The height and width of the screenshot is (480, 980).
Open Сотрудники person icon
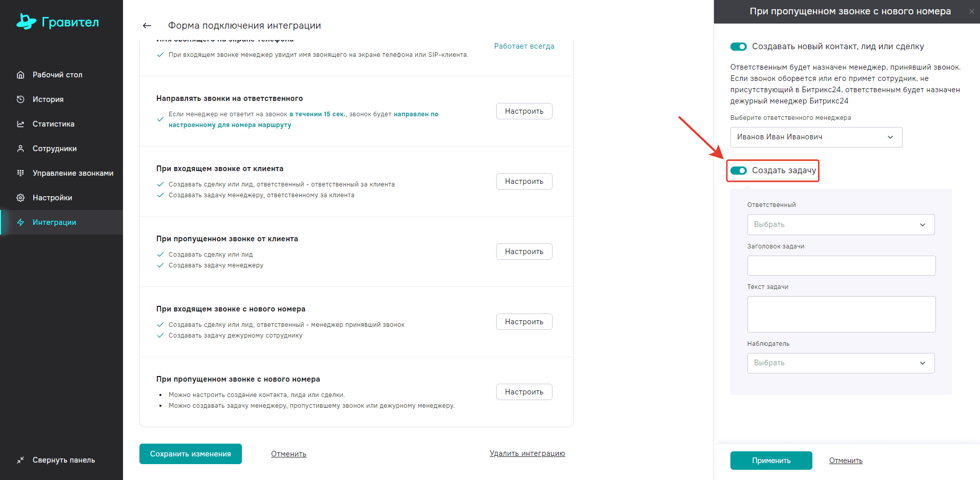21,149
